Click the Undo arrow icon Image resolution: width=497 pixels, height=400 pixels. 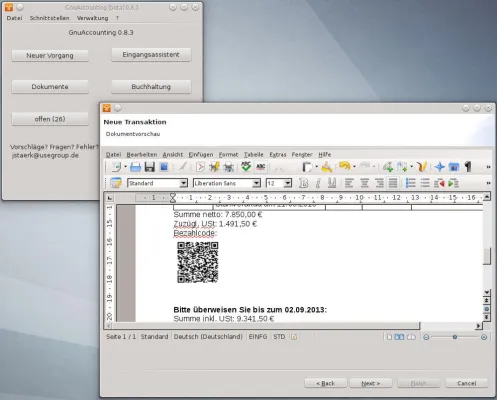coord(345,166)
